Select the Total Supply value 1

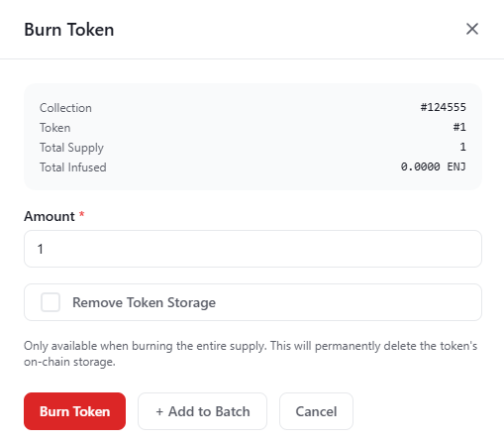point(463,147)
